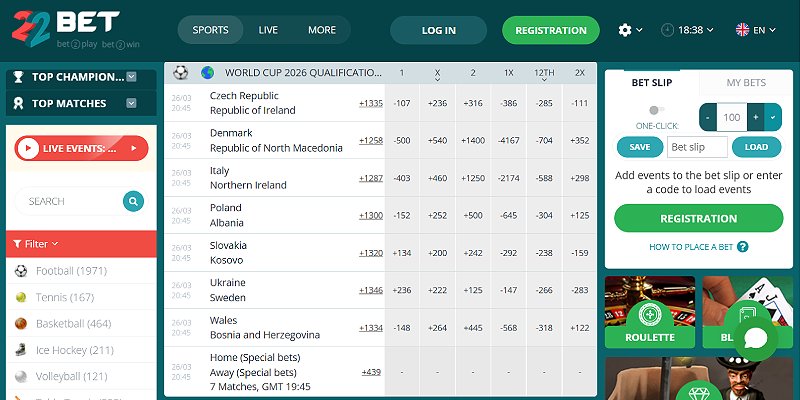Click the help question mark icon
800x400 pixels.
pyautogui.click(x=743, y=247)
